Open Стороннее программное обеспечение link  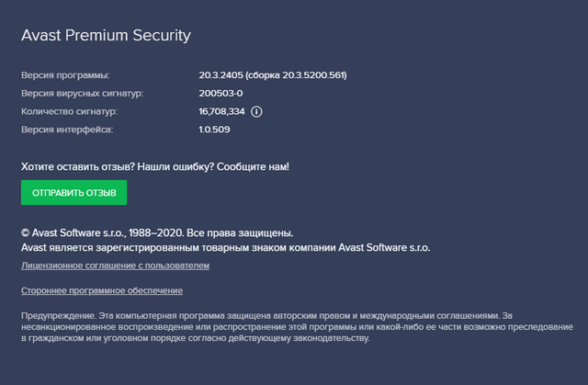101,290
